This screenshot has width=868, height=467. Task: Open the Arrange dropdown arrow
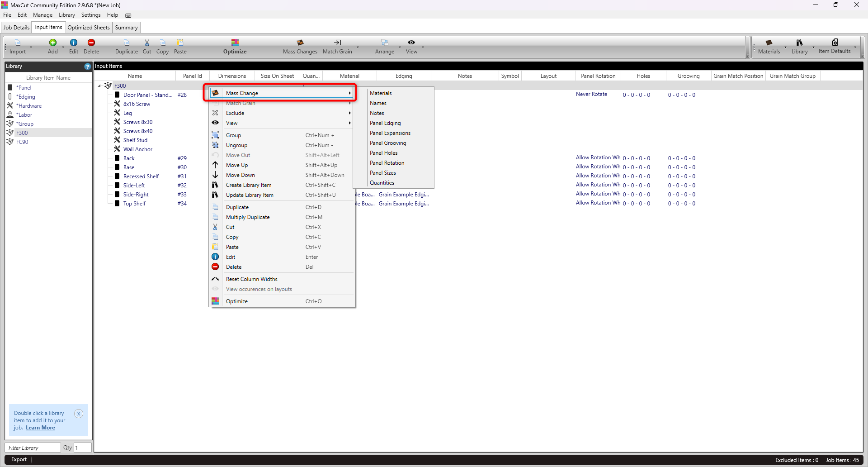click(400, 47)
